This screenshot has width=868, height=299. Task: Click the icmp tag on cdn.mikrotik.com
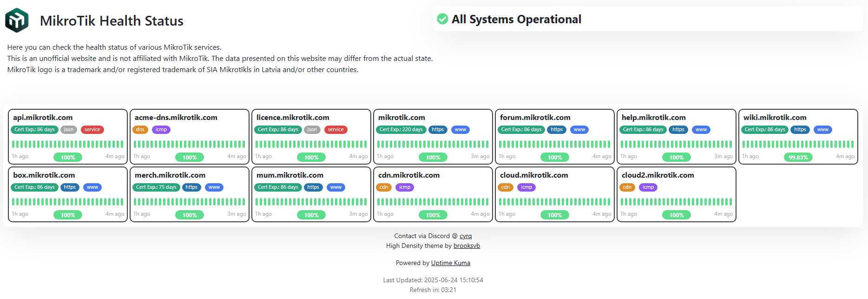405,187
